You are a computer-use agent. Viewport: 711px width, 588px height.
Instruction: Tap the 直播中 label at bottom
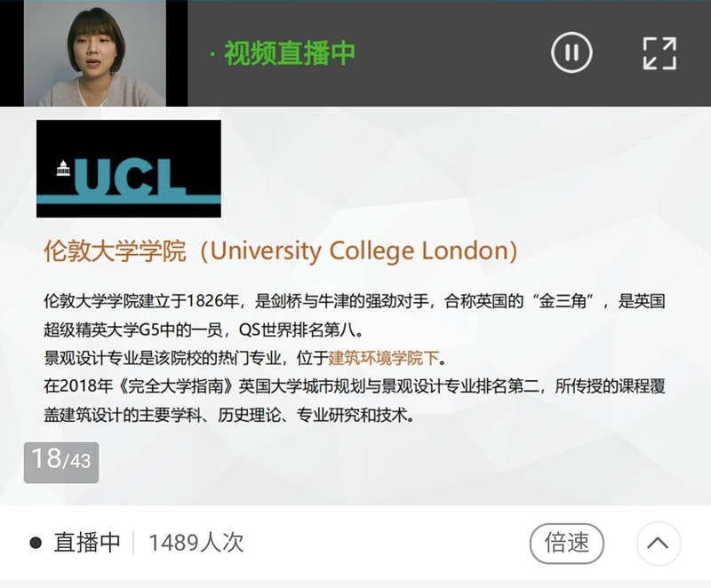[87, 543]
